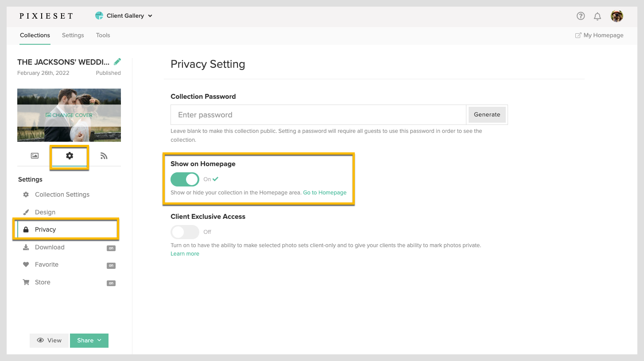The width and height of the screenshot is (644, 361).
Task: Click the Change Cover overlay on the photo
Action: (x=69, y=115)
